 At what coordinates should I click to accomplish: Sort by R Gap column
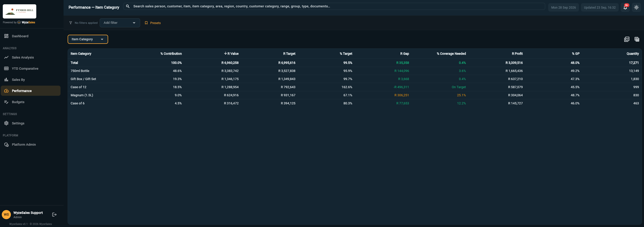coord(405,54)
